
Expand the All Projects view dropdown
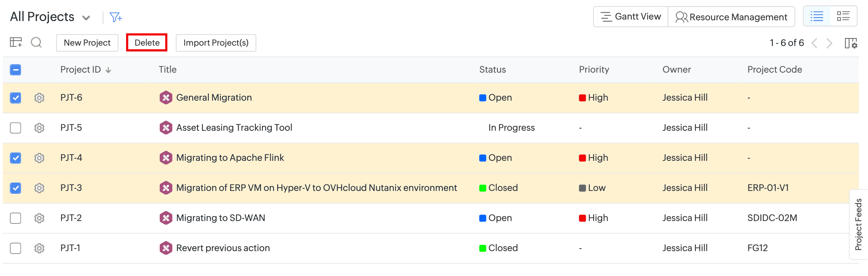pyautogui.click(x=86, y=18)
